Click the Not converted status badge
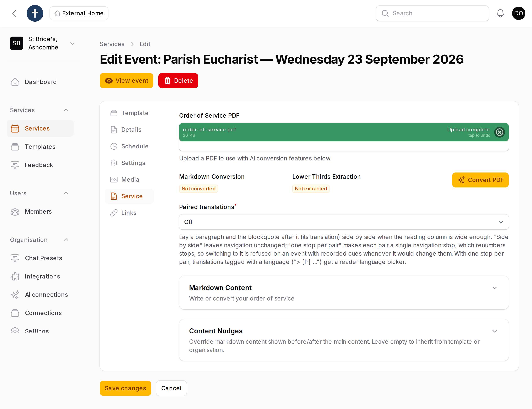This screenshot has height=409, width=532. (198, 189)
